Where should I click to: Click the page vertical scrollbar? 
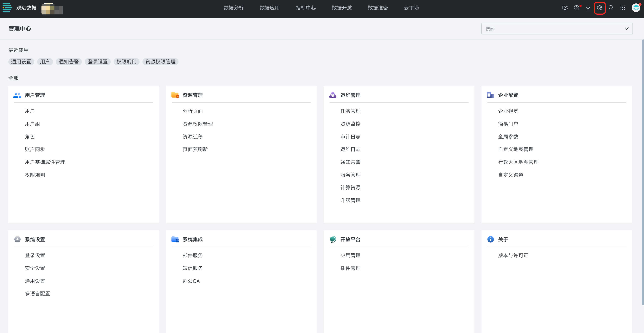pos(643,172)
